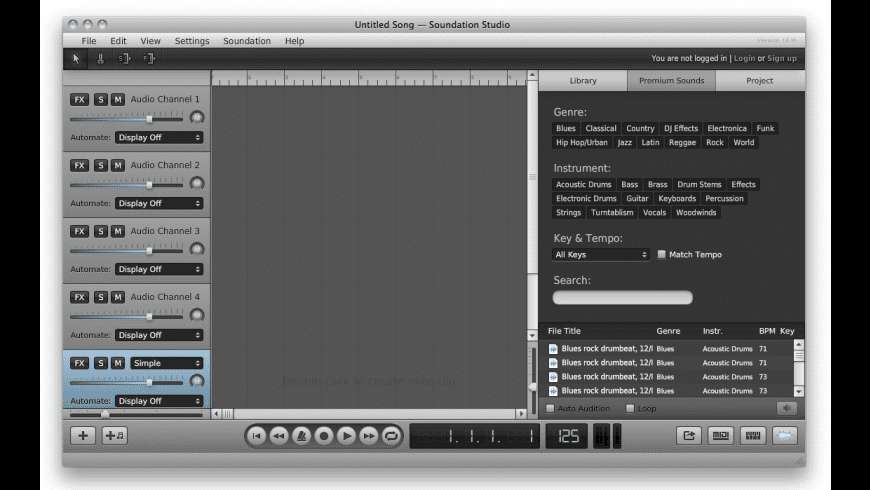Select the Hip Hop/Urban genre button
870x490 pixels.
(582, 143)
